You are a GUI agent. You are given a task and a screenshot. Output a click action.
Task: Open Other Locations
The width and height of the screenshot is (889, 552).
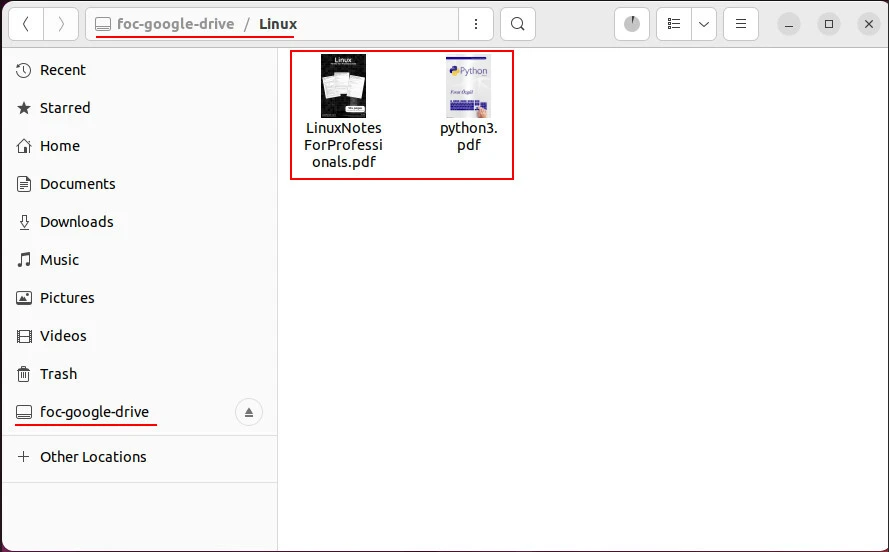pos(92,457)
